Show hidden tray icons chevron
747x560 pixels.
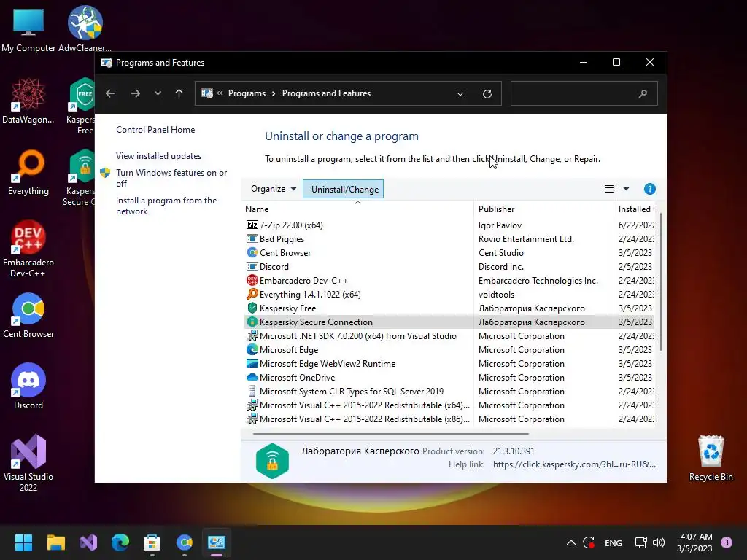[x=570, y=542]
